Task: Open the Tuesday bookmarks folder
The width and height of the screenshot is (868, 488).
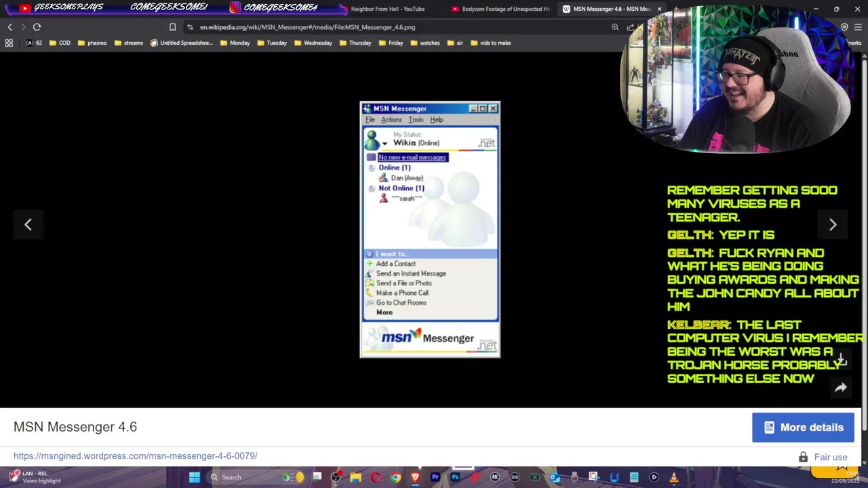Action: click(x=272, y=43)
